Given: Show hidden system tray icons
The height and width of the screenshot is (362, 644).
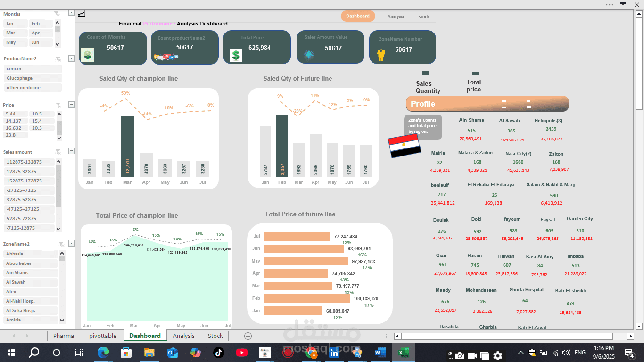Looking at the screenshot, I should click(x=520, y=353).
